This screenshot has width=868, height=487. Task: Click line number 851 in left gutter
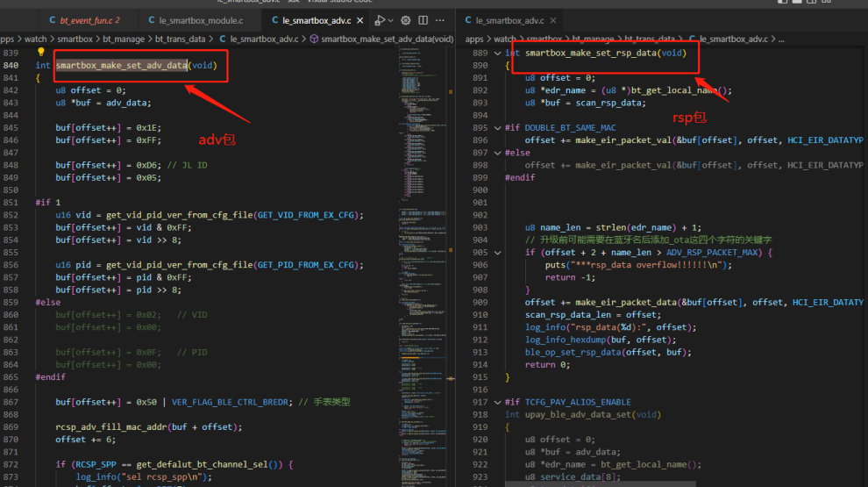11,202
